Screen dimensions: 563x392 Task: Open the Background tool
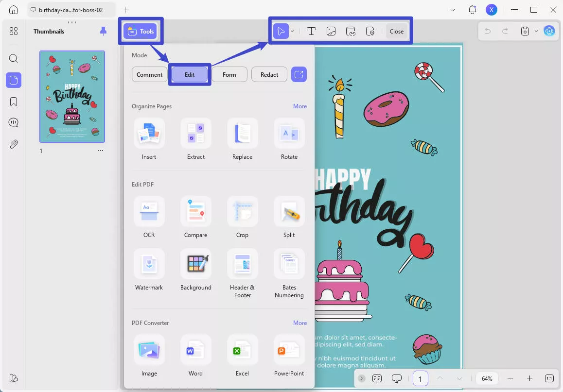(x=195, y=264)
